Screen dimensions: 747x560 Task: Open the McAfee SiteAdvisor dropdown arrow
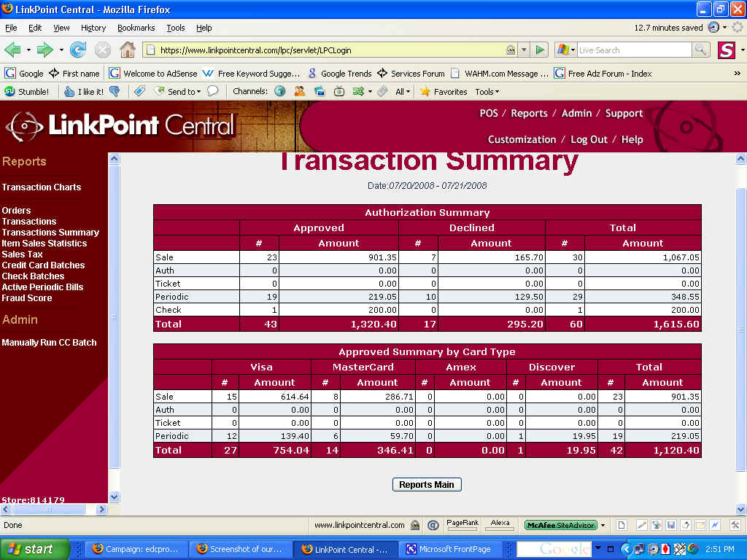point(603,525)
